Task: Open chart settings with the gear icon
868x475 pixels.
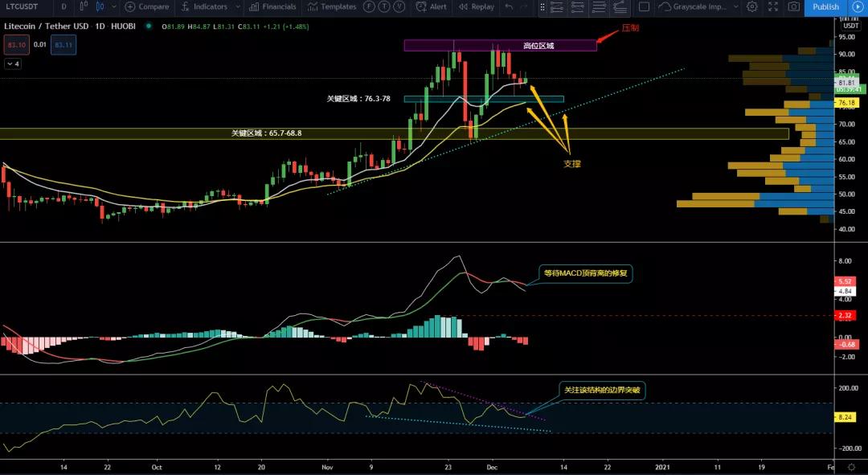Action: point(751,6)
